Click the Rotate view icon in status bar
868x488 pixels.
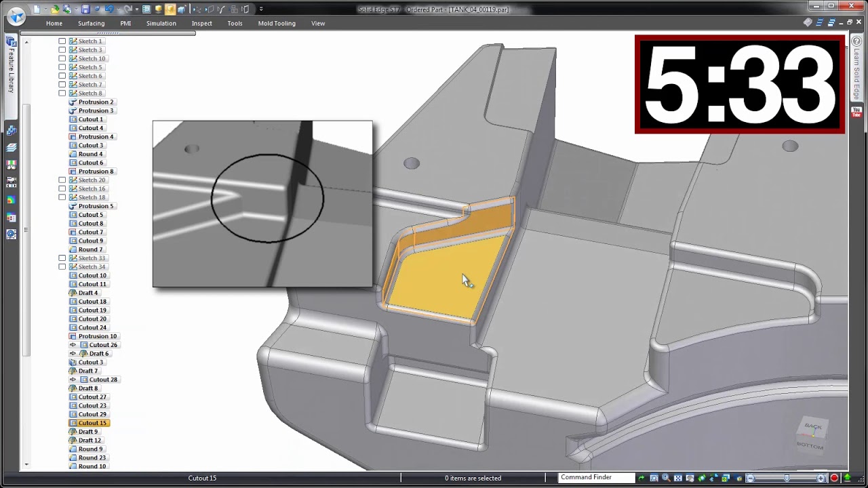click(702, 478)
